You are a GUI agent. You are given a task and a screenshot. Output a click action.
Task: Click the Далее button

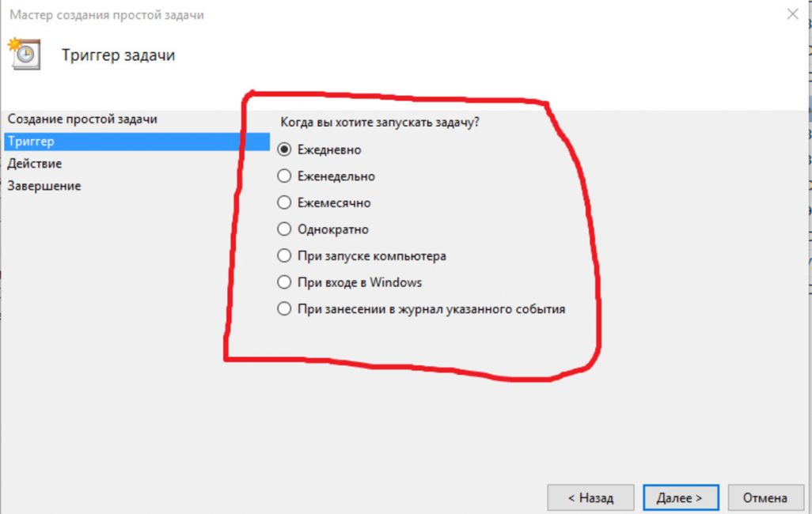pyautogui.click(x=681, y=498)
